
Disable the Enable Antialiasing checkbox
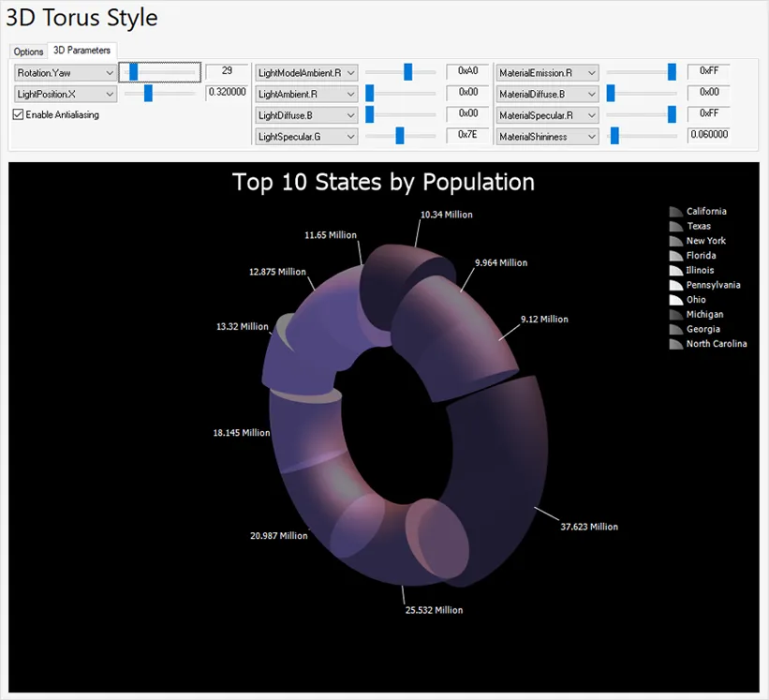click(x=17, y=114)
